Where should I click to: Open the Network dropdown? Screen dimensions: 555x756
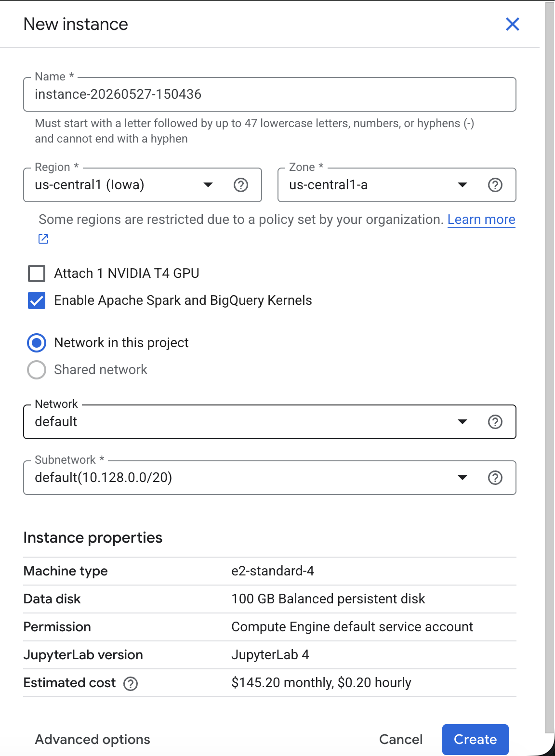click(x=270, y=422)
